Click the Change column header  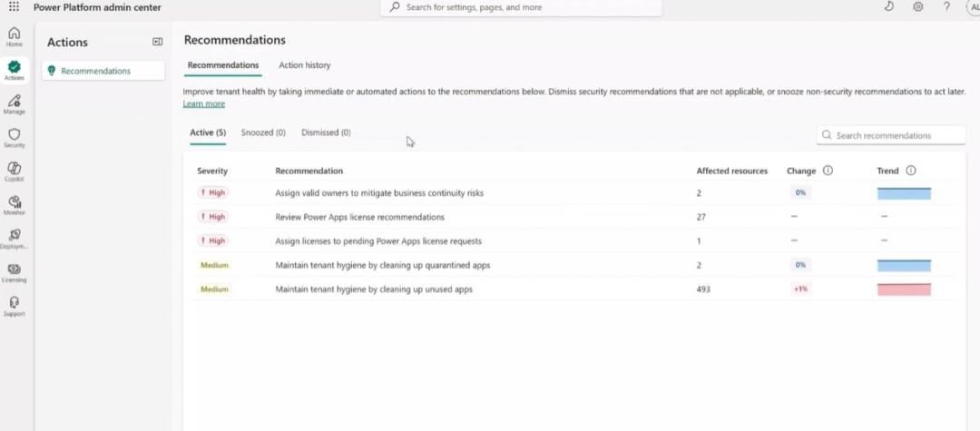pyautogui.click(x=801, y=171)
